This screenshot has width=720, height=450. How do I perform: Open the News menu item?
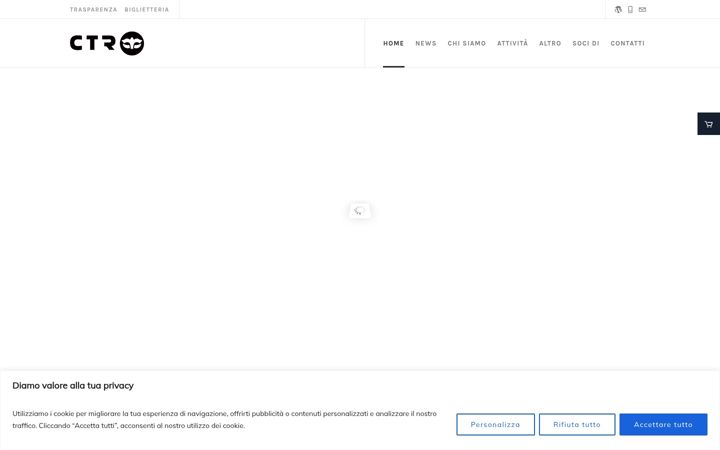[426, 43]
